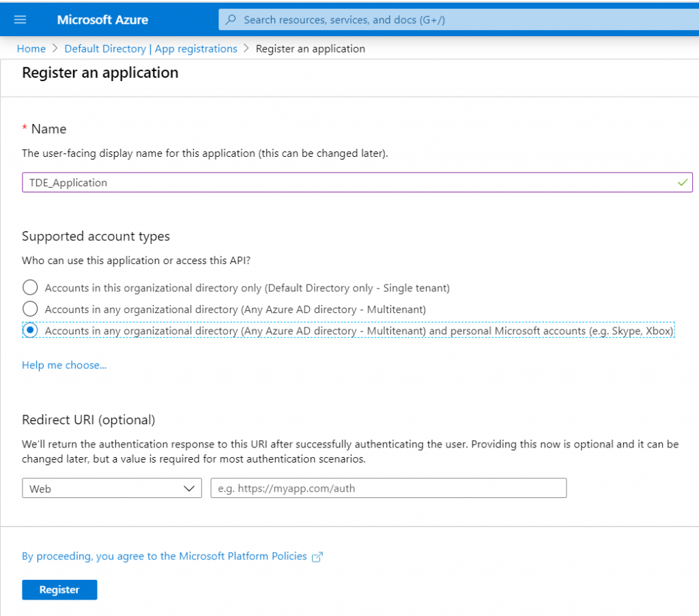Open Default Directory App registrations breadcrumb
Viewport: 699px width, 616px height.
pos(150,48)
